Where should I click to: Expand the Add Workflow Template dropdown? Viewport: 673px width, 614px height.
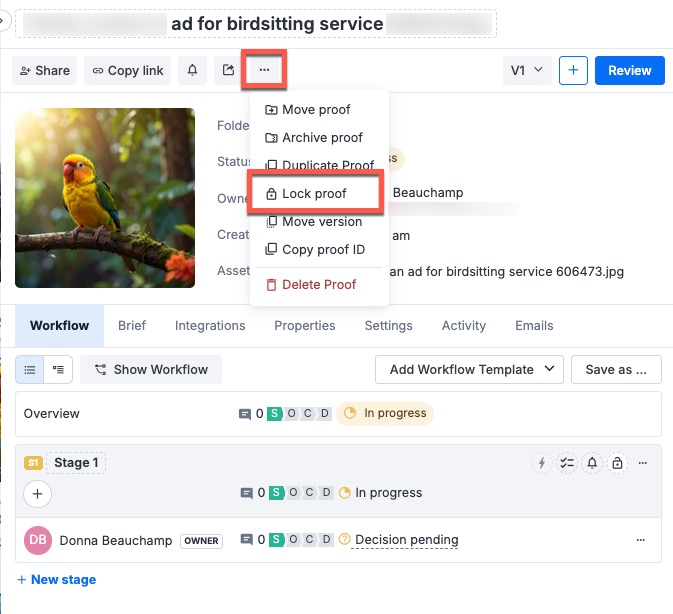(x=470, y=369)
